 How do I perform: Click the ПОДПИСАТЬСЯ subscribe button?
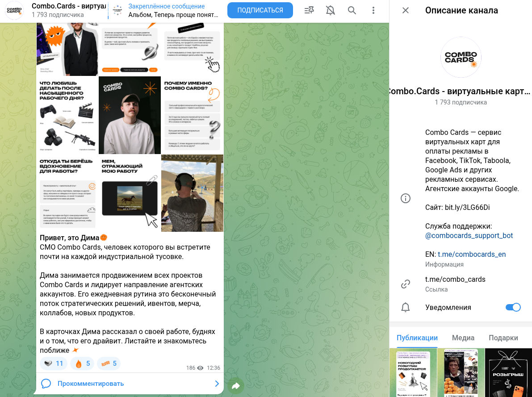click(260, 10)
